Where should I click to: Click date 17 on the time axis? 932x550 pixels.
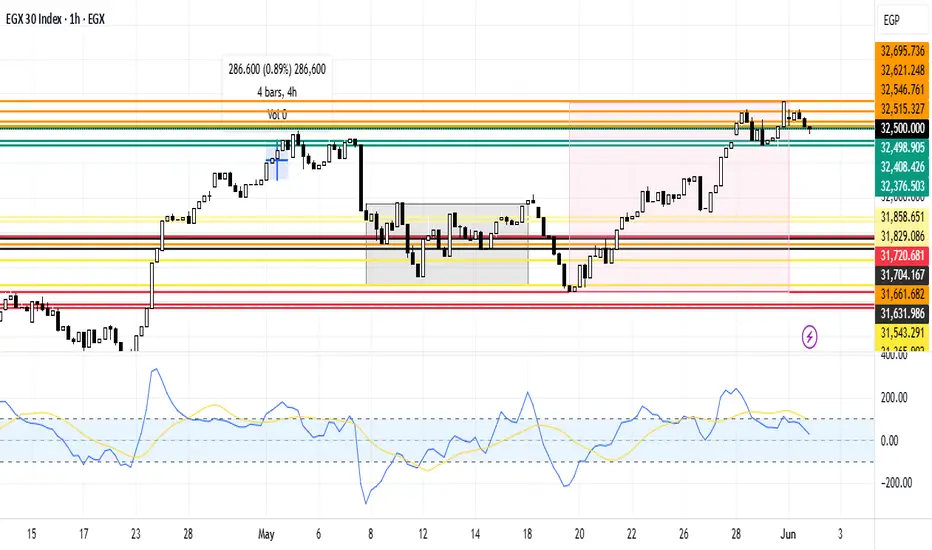point(84,534)
